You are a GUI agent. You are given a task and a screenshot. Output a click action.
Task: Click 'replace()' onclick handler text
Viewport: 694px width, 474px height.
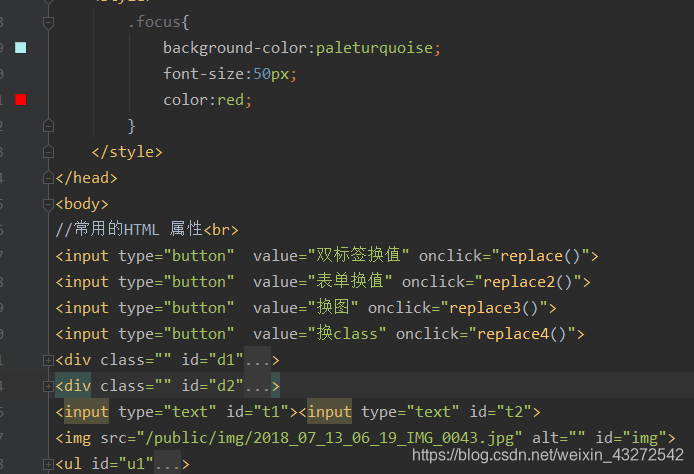coord(540,256)
